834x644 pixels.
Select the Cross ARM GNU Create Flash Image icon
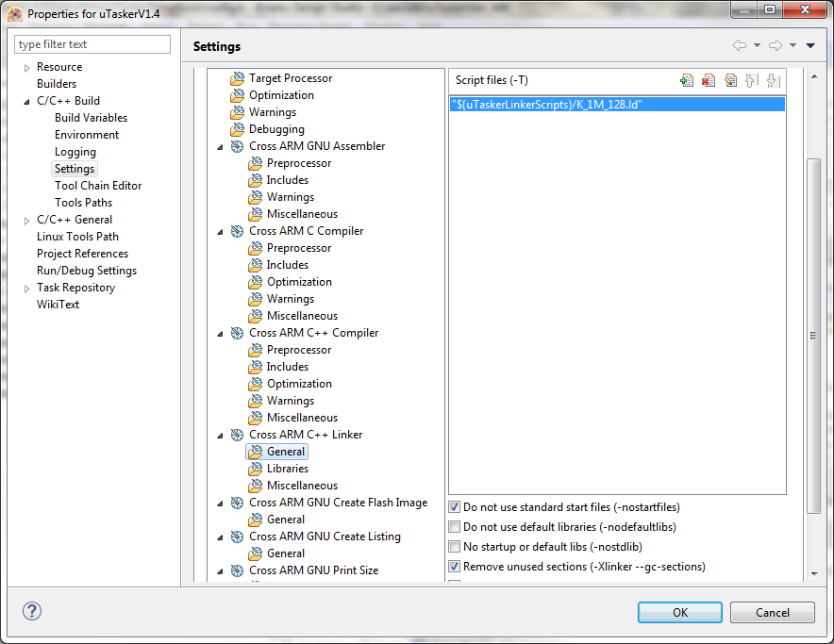click(x=237, y=504)
